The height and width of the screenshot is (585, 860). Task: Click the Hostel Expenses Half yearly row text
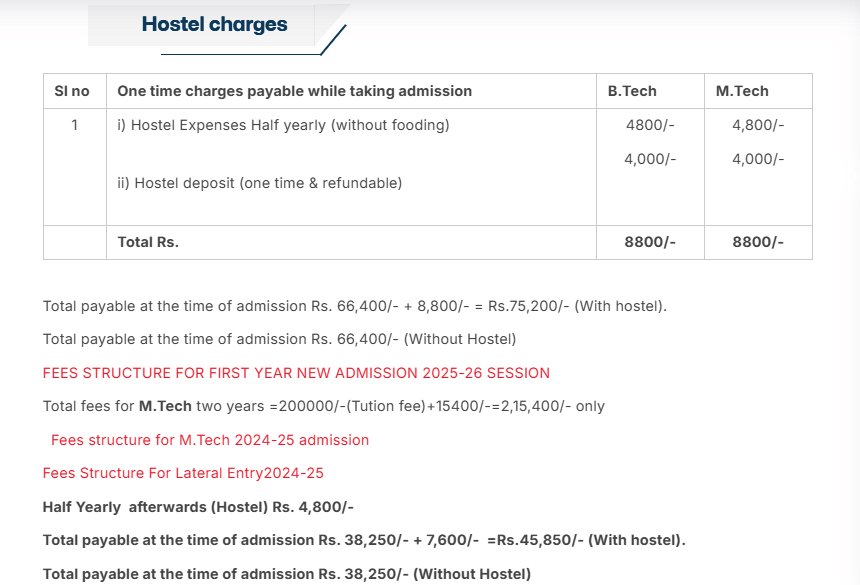[x=283, y=125]
